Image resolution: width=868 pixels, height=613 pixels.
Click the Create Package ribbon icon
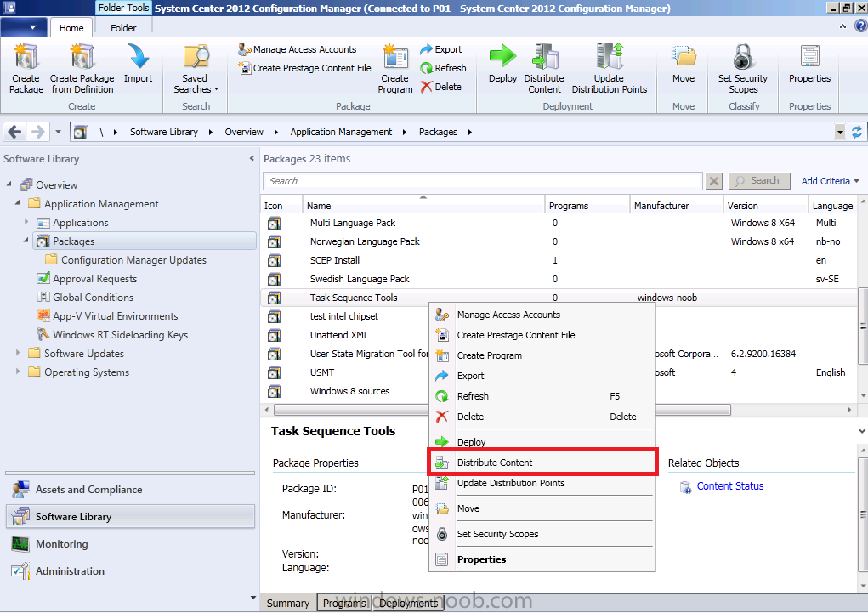coord(26,69)
